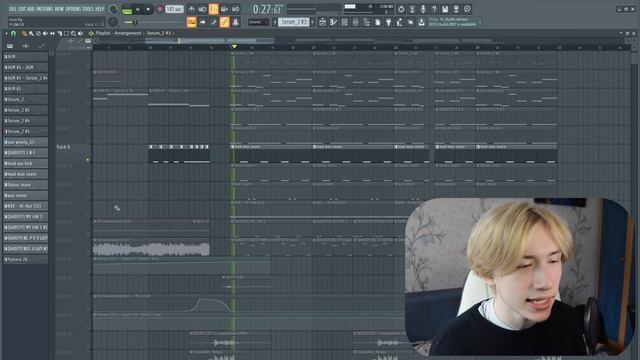
Task: Open the HELP menu
Action: coord(100,9)
